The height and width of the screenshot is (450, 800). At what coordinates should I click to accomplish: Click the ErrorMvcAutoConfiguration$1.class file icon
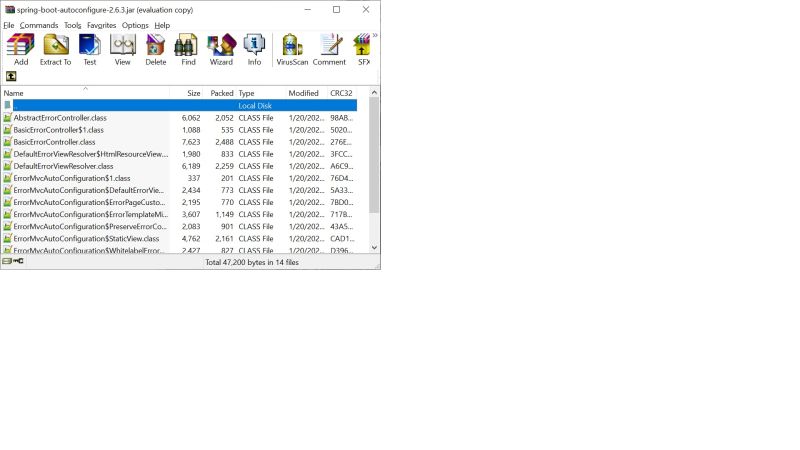tap(7, 178)
